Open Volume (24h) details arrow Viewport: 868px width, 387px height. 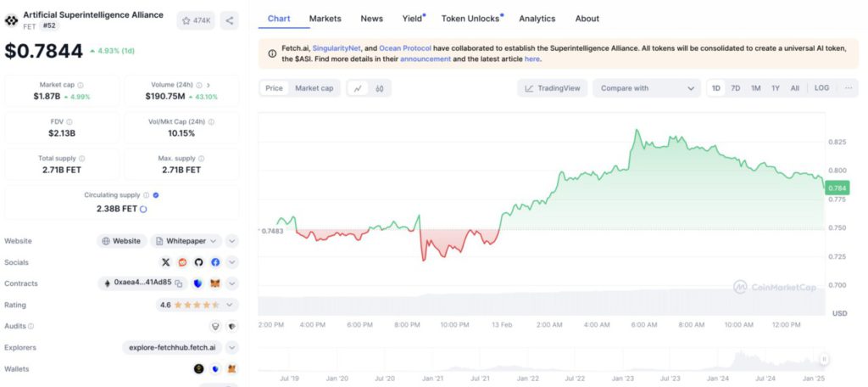pos(209,86)
